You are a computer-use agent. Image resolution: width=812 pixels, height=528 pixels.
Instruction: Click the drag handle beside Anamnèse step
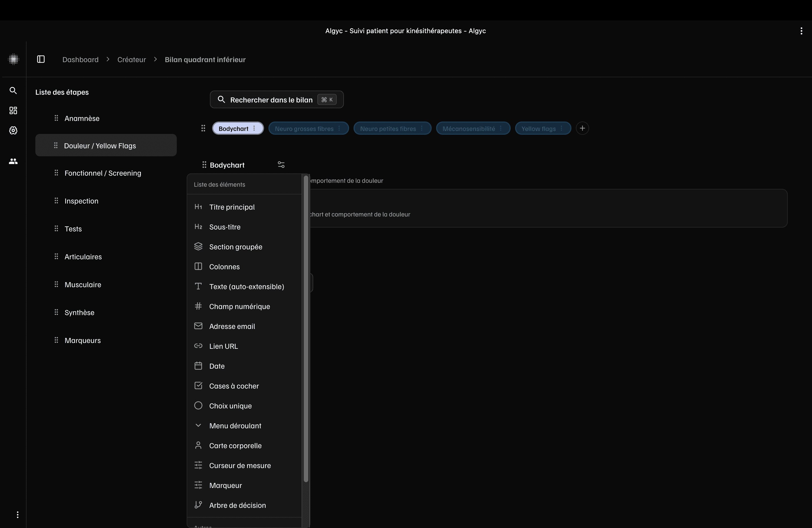[x=56, y=118]
